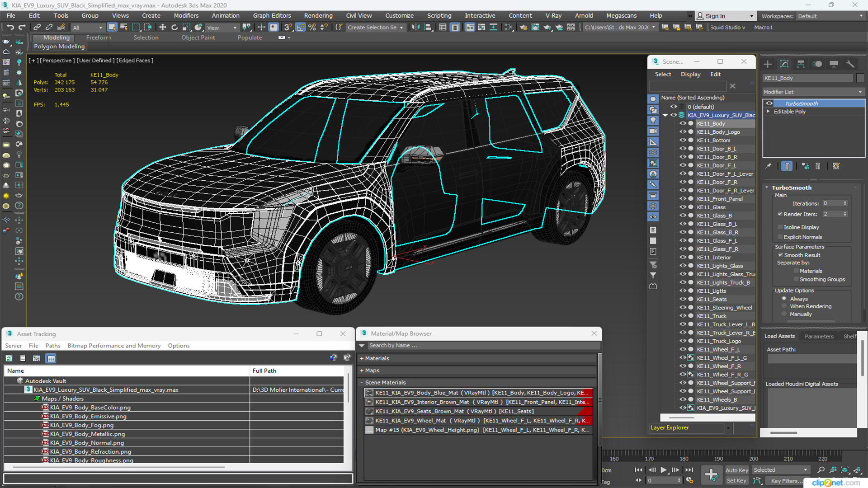Click Refresh icon in Asset Tracking
Image resolution: width=868 pixels, height=488 pixels.
tap(9, 359)
